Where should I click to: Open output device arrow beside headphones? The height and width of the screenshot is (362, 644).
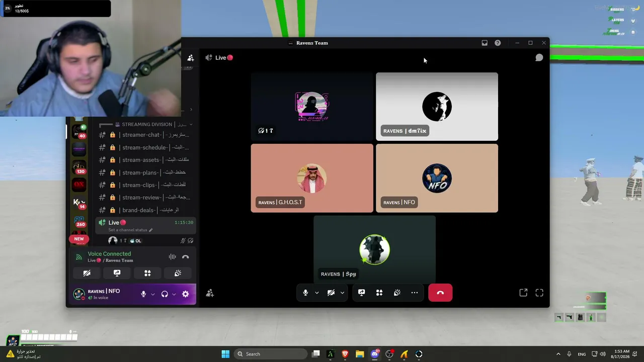click(174, 294)
